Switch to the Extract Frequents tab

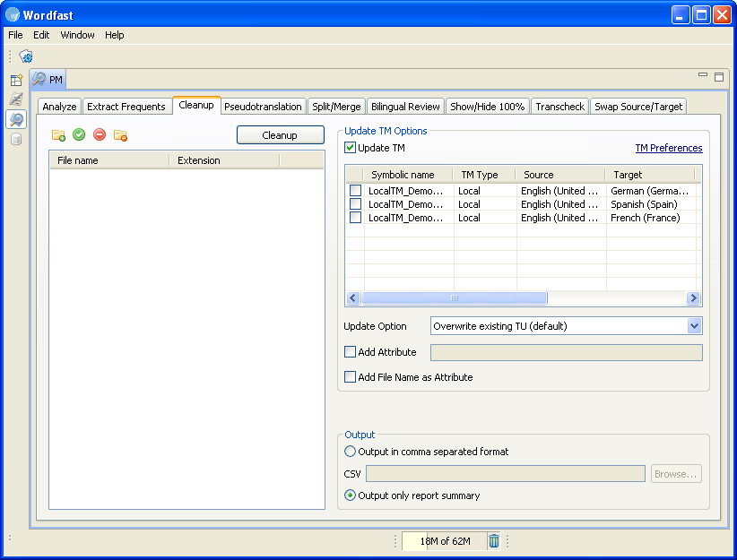point(126,107)
